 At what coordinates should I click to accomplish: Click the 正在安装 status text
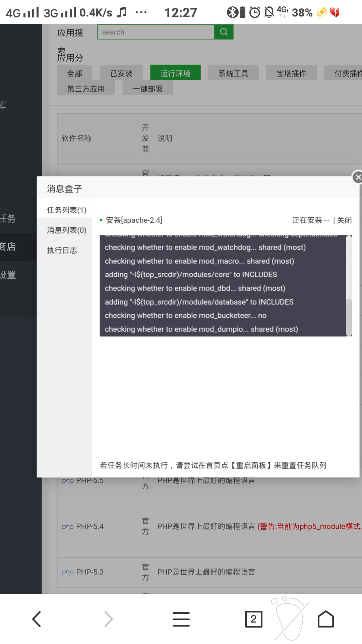[x=311, y=220]
